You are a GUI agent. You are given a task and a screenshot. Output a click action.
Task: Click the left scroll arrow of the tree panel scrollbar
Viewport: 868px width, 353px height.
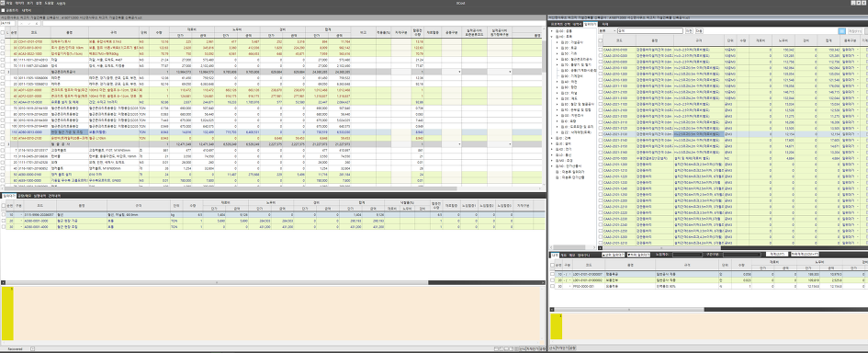click(551, 247)
